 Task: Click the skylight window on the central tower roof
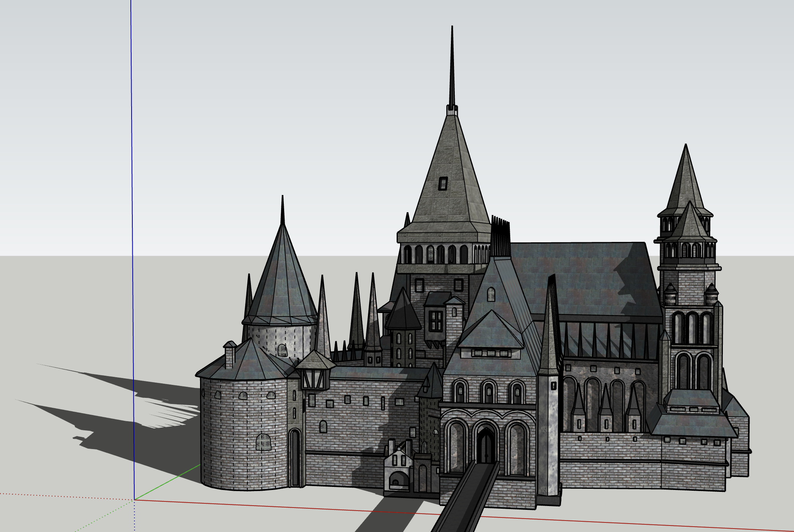coord(443,183)
